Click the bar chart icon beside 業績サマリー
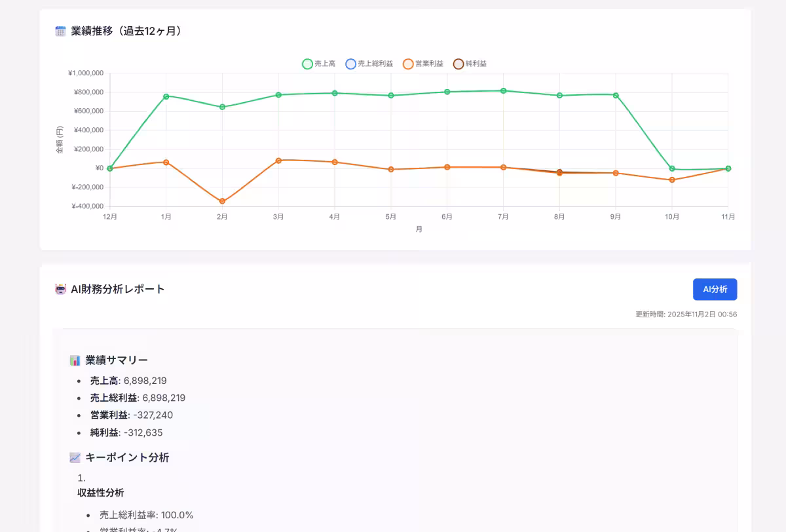Screen dimensions: 786x532 coord(73,360)
